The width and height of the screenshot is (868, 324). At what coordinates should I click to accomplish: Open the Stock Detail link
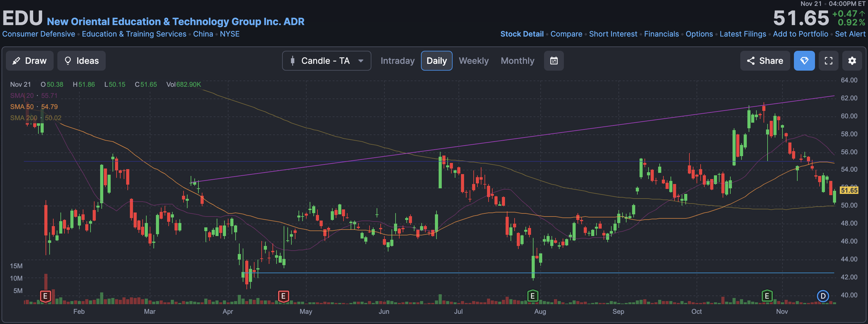(x=522, y=34)
